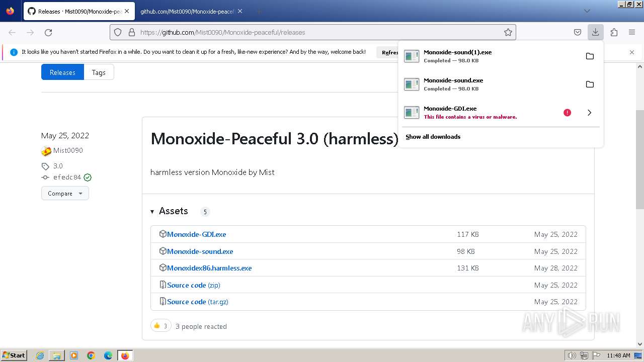
Task: Launch Microsoft Edge from taskbar
Action: 108,355
